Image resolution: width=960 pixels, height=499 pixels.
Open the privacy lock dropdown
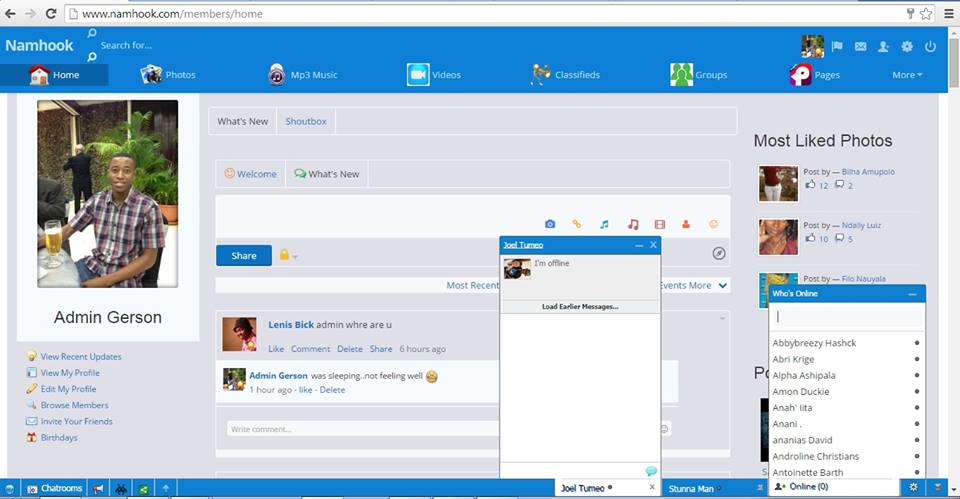(288, 255)
